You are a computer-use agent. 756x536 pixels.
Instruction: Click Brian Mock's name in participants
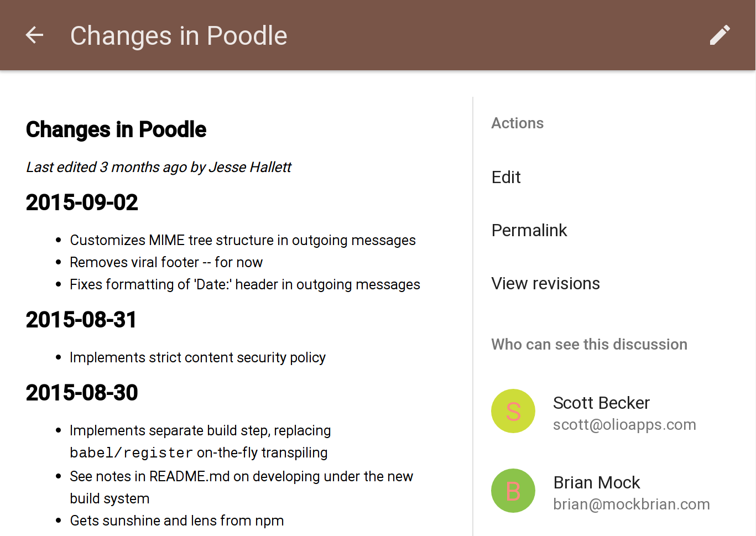(597, 482)
